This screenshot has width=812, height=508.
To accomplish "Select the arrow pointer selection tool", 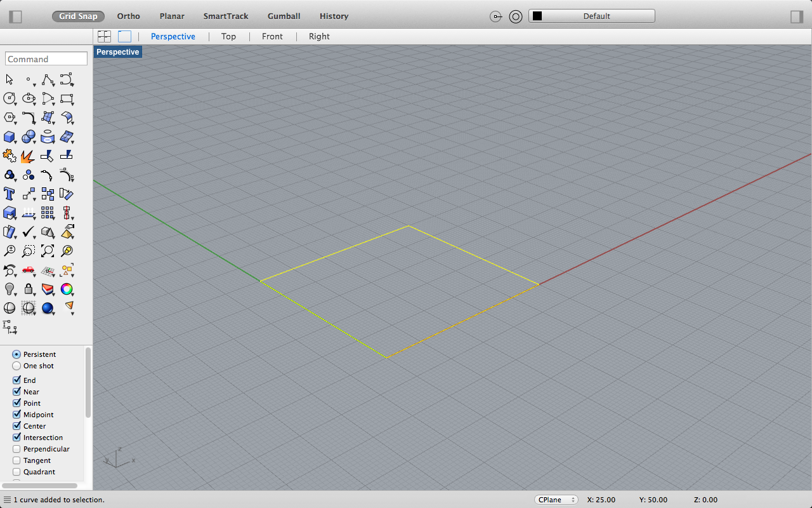I will point(10,79).
